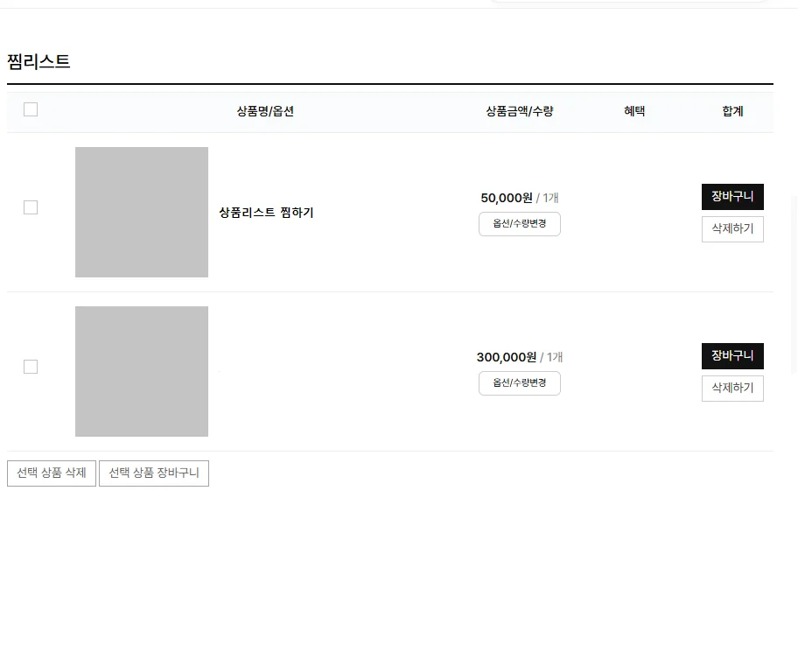The image size is (812, 645).
Task: Click the 선택 상품 삭제 button
Action: click(x=52, y=473)
